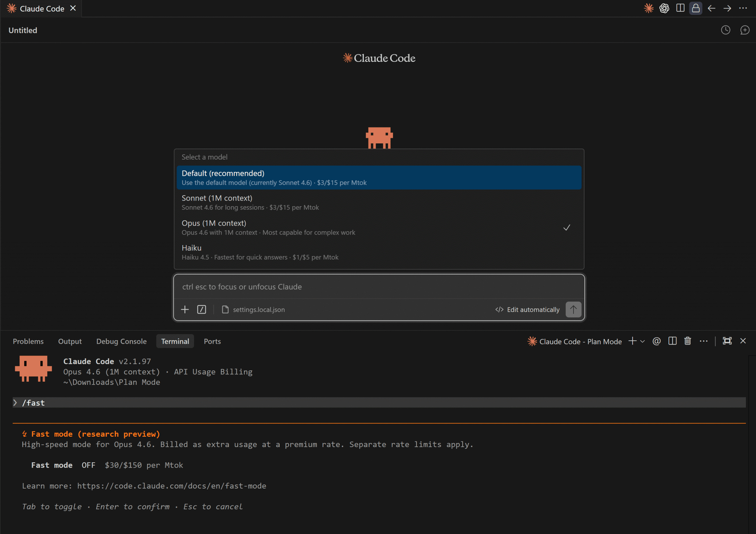Switch to the Problems tab
756x534 pixels.
(28, 341)
